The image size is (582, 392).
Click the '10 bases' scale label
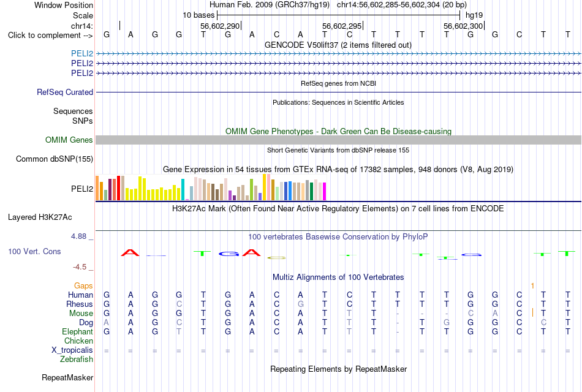pos(198,15)
